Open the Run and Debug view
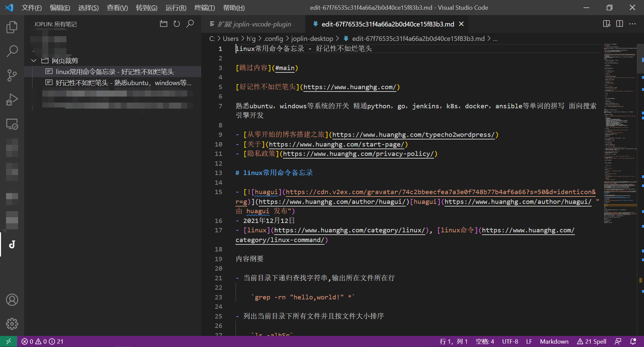This screenshot has height=347, width=644. tap(12, 100)
